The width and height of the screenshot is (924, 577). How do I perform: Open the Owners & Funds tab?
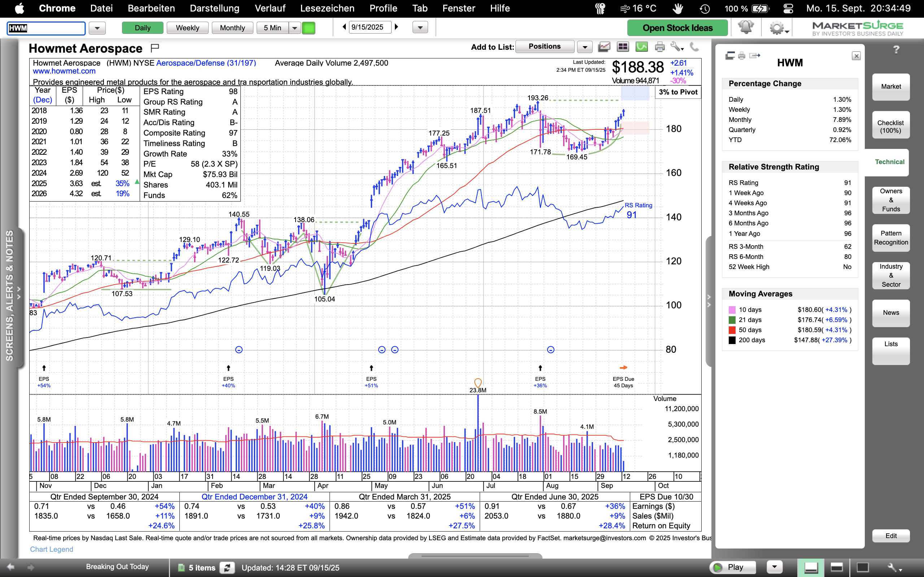[x=890, y=200]
